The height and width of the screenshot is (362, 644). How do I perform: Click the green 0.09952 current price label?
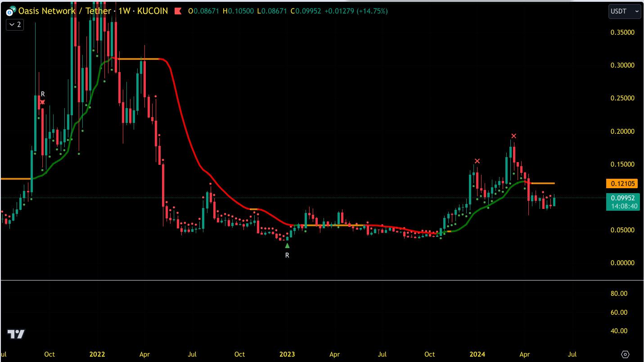pos(623,198)
